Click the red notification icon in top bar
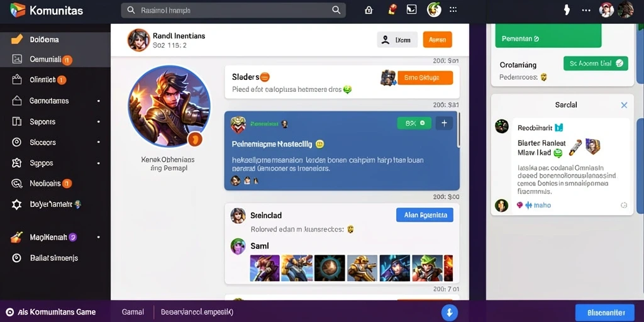 point(392,10)
